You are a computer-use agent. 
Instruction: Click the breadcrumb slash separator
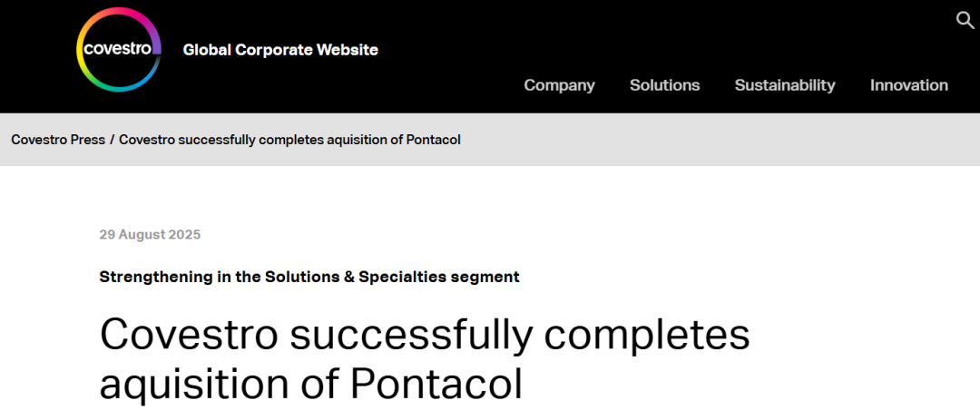pos(113,140)
